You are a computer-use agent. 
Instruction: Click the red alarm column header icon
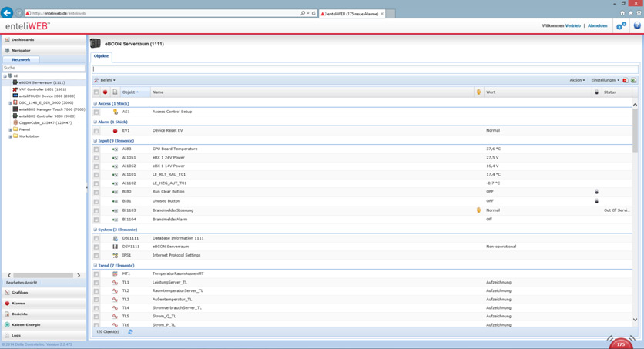tap(105, 92)
